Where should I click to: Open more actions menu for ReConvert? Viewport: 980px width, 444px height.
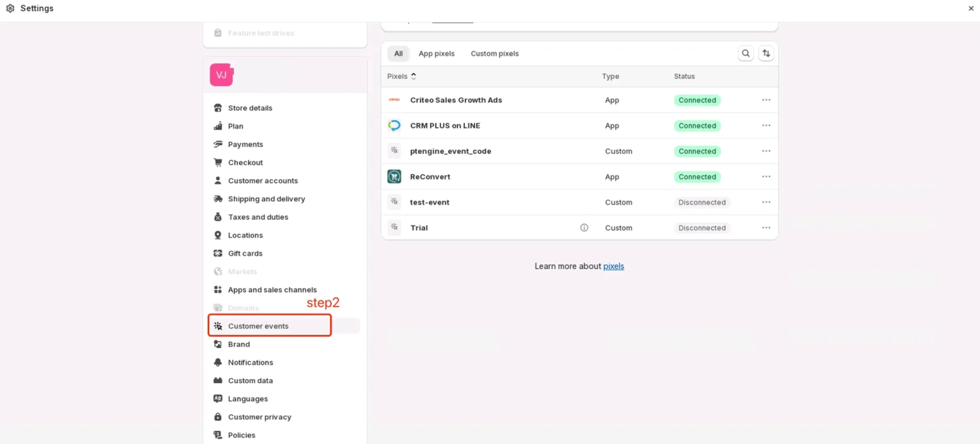point(766,177)
